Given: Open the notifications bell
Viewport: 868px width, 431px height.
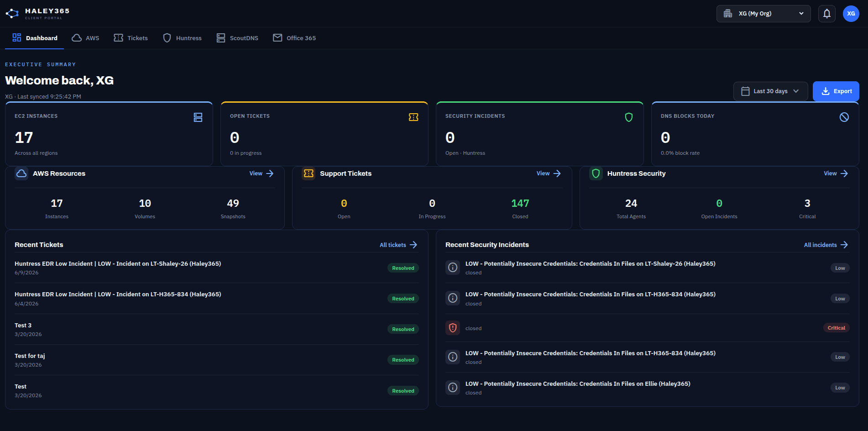Looking at the screenshot, I should [x=827, y=14].
